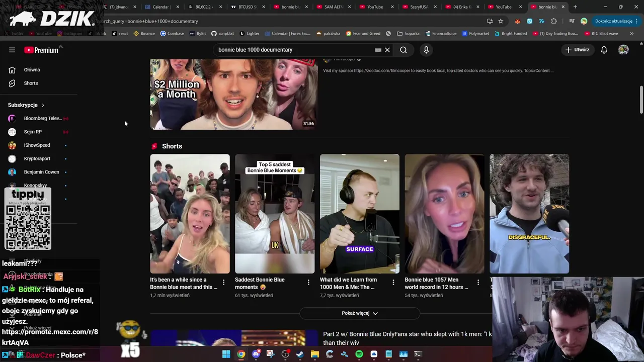Expand shorts with Pokaż więcej
The image size is (644, 362).
point(360,313)
